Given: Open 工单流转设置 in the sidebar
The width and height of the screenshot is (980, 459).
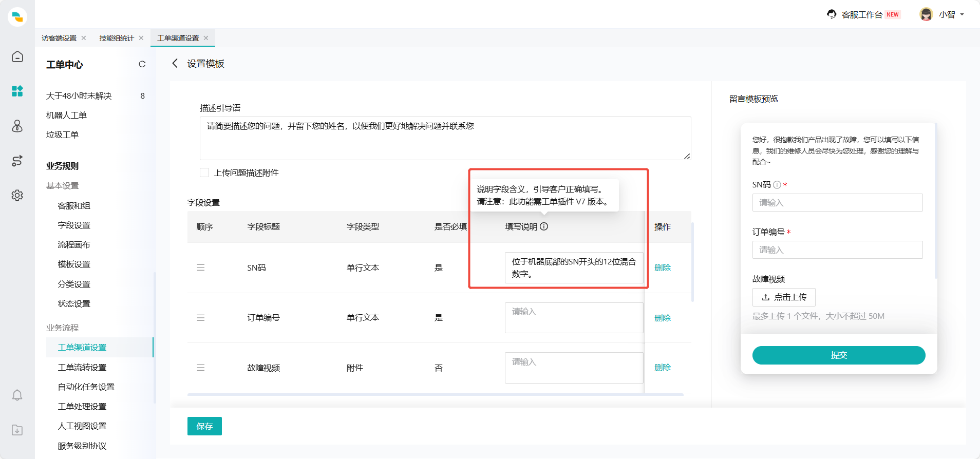Looking at the screenshot, I should (82, 367).
